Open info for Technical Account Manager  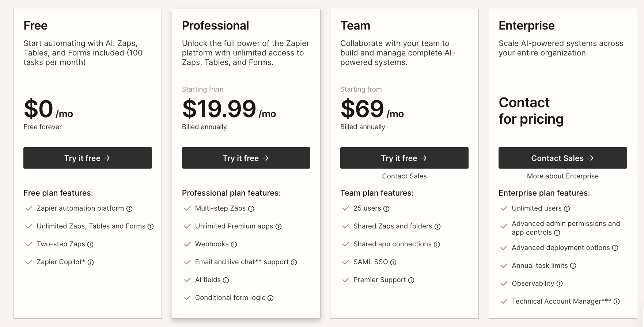617,301
